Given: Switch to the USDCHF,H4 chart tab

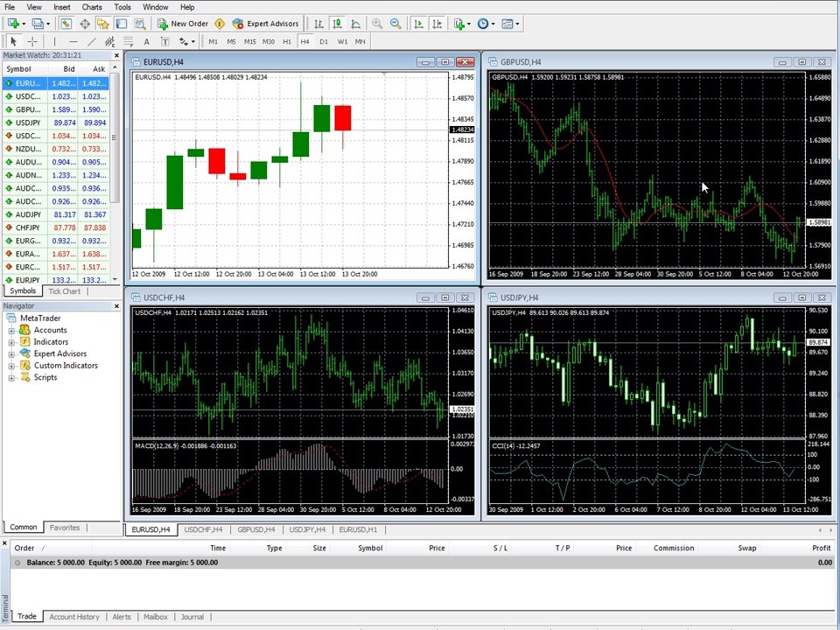Looking at the screenshot, I should [x=203, y=530].
